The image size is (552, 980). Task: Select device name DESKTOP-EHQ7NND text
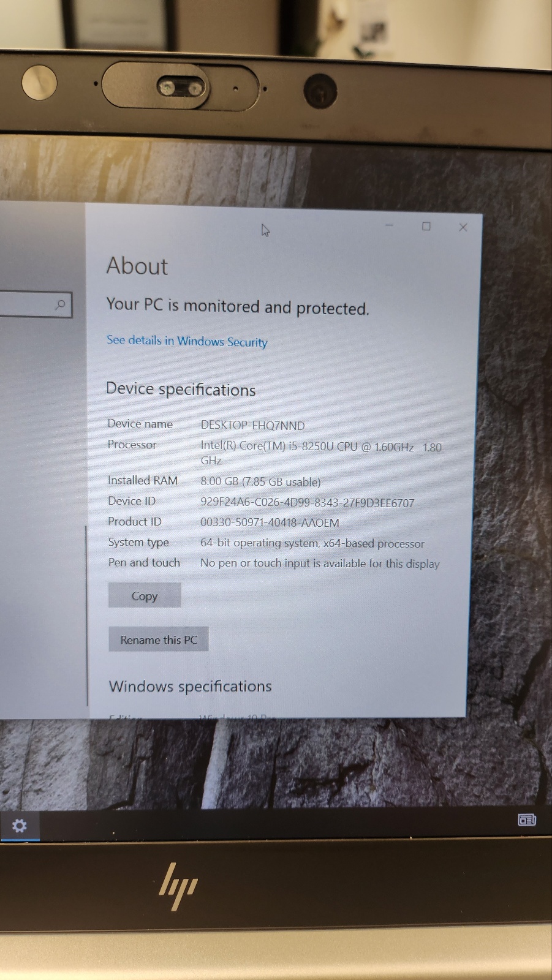click(252, 425)
